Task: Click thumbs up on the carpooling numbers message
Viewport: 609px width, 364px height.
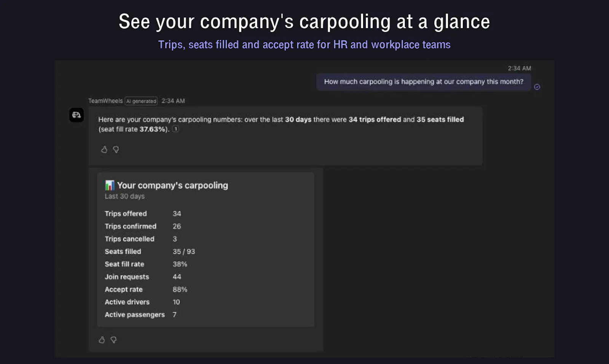Action: [104, 149]
